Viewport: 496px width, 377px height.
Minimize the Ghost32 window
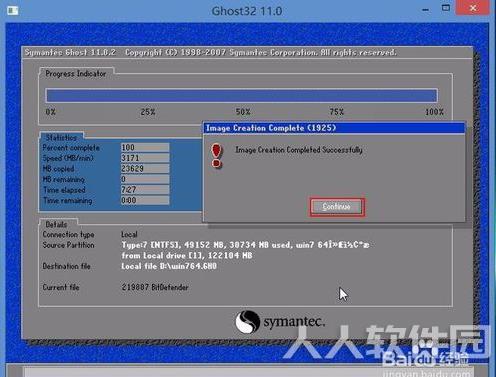coord(425,10)
